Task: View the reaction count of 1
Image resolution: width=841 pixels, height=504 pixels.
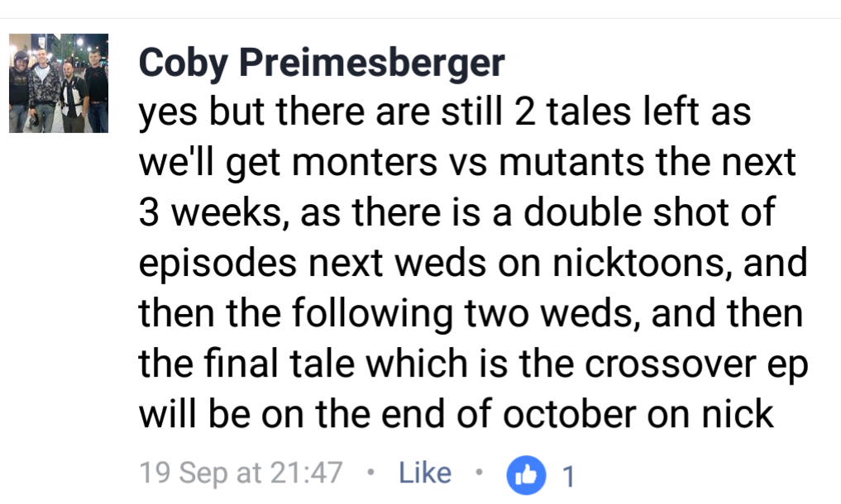Action: [x=567, y=475]
